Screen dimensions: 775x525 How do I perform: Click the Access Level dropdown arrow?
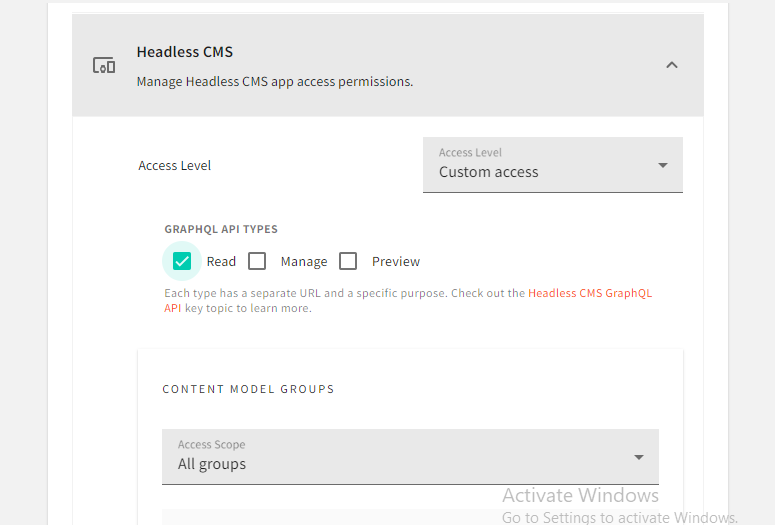point(662,165)
